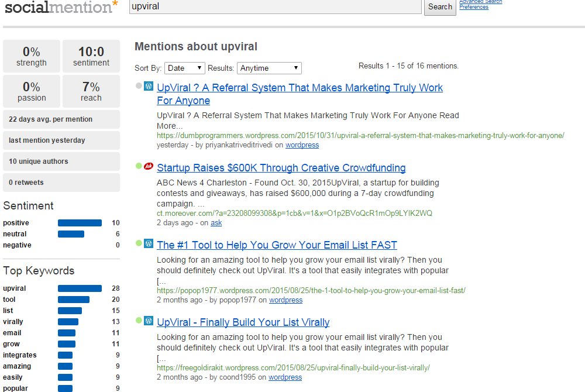Click the upviral keyword bar

pos(80,288)
